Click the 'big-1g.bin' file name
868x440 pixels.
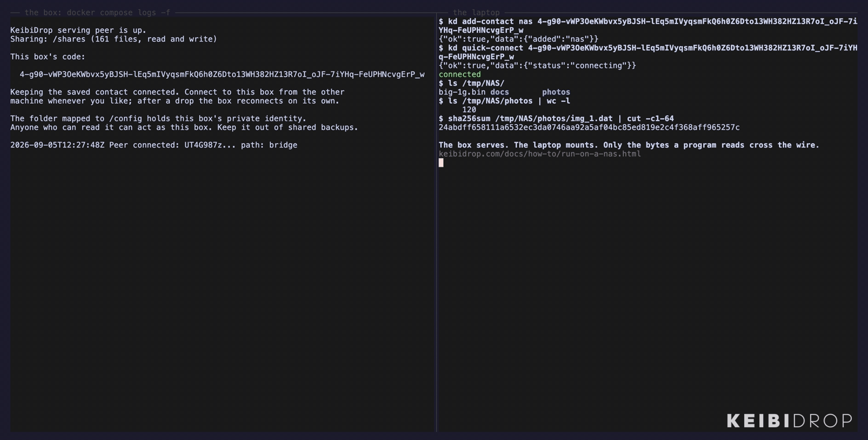tap(462, 92)
